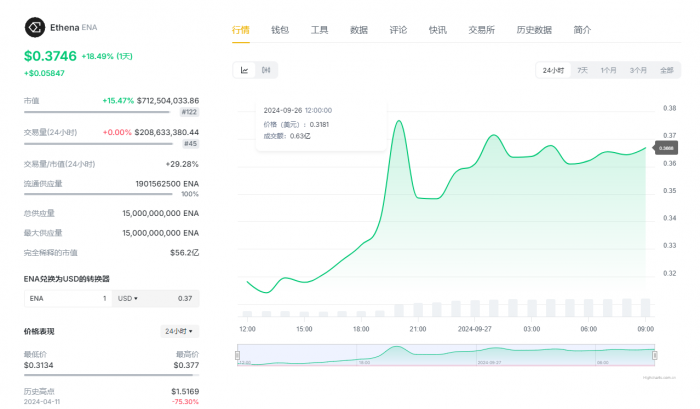Click the price range bar between 最低价 and 最高价
The image size is (700, 409).
click(x=111, y=375)
